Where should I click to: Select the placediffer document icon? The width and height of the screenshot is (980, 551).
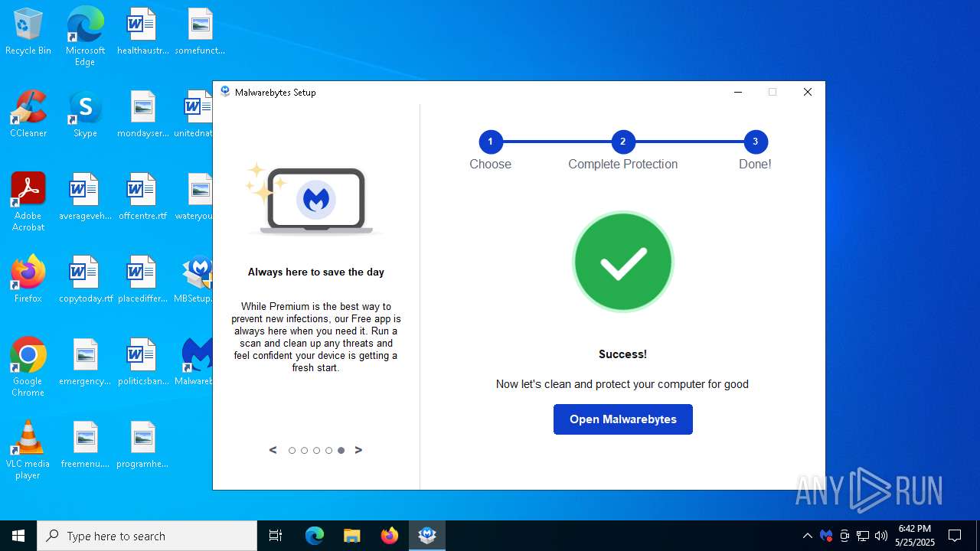tap(142, 280)
